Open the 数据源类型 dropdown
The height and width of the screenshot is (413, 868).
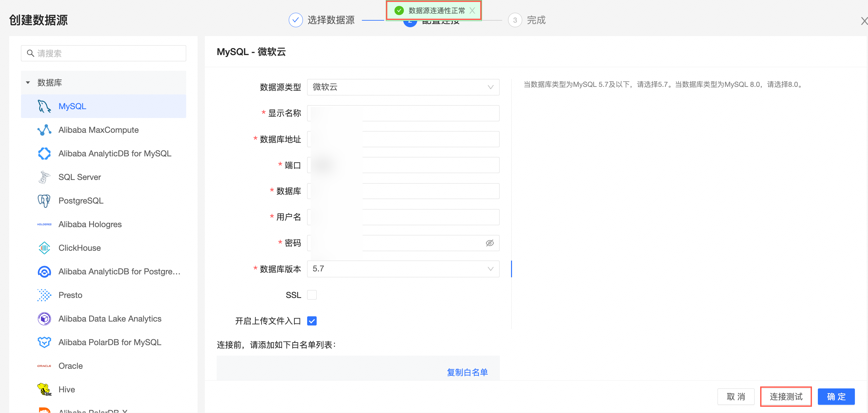pos(403,87)
